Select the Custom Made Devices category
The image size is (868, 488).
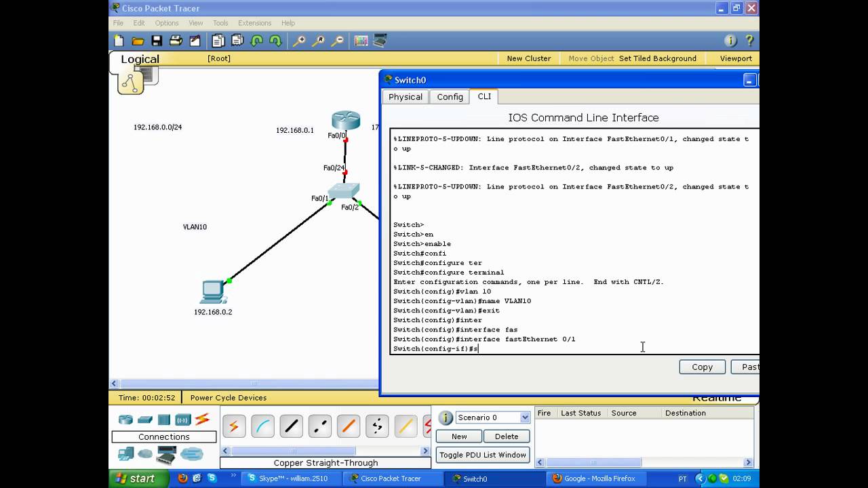point(167,454)
